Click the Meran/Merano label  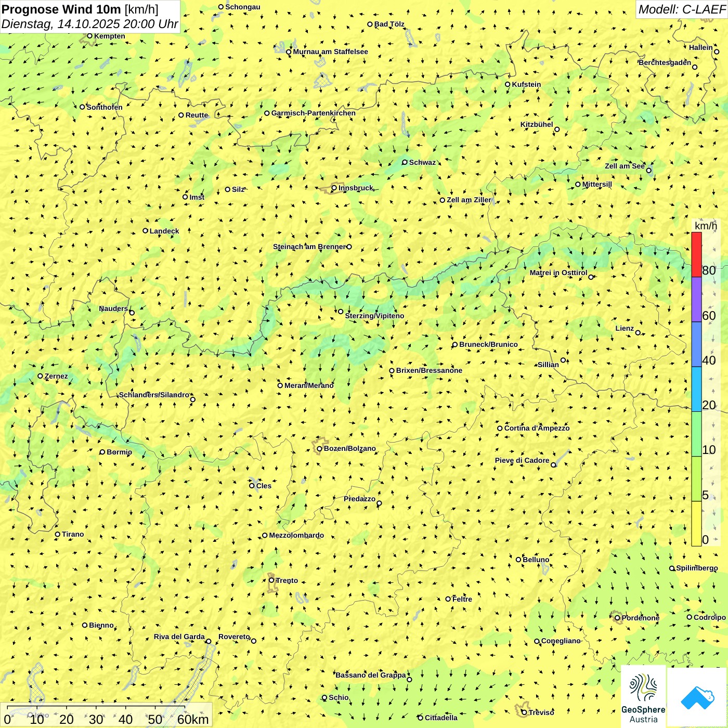click(x=309, y=385)
